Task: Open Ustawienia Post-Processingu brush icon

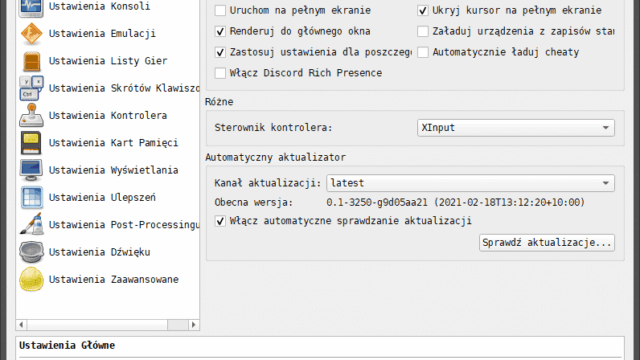Action: [x=31, y=224]
